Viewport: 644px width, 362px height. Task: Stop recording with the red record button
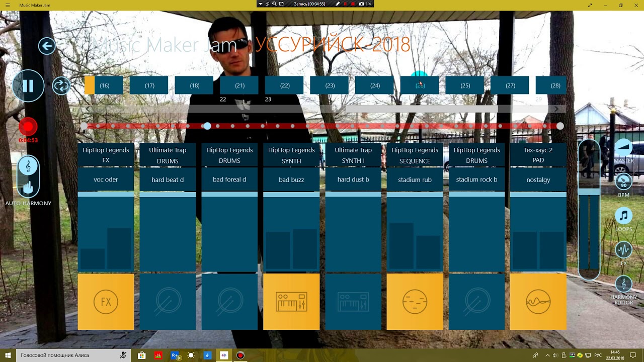pyautogui.click(x=28, y=127)
